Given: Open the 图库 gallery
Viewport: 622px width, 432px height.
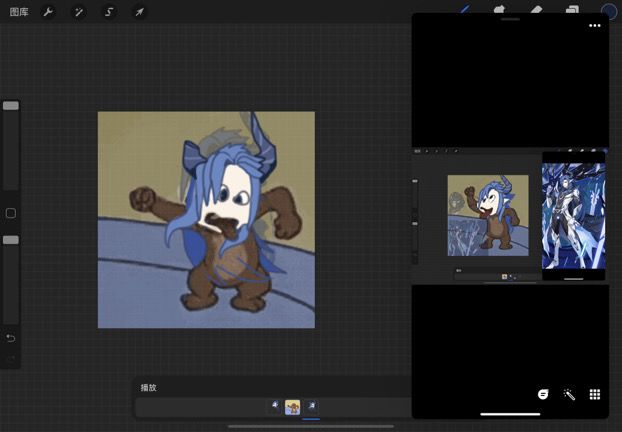Looking at the screenshot, I should click(18, 12).
